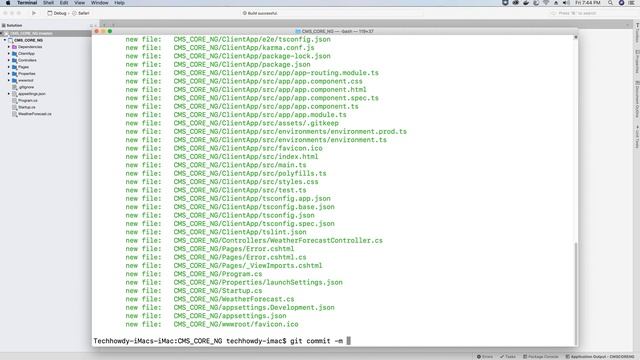This screenshot has width=640, height=360.
Task: Click the launchSettings.json new file line
Action: (x=234, y=282)
